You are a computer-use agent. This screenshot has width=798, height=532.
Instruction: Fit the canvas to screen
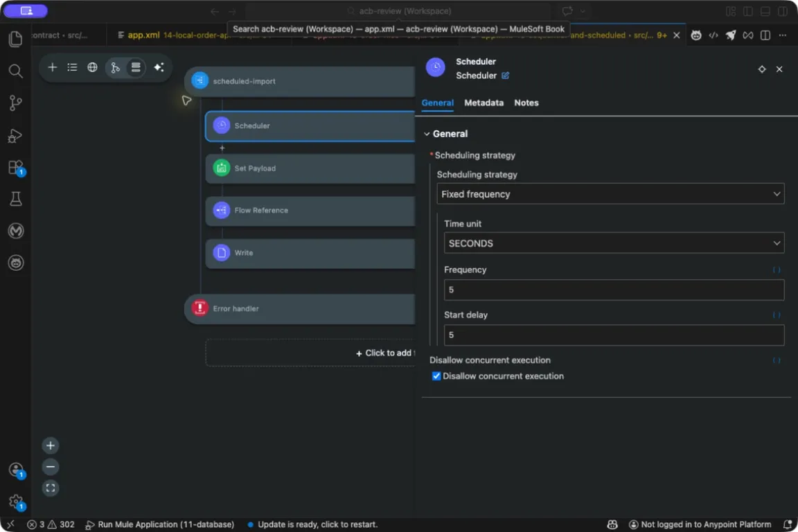tap(51, 488)
